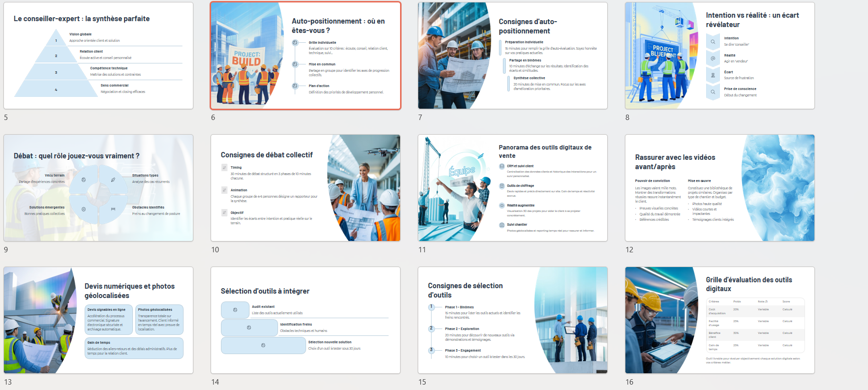This screenshot has height=390, width=868.
Task: Click the icon next to 'Timing' on slide 10
Action: click(224, 168)
